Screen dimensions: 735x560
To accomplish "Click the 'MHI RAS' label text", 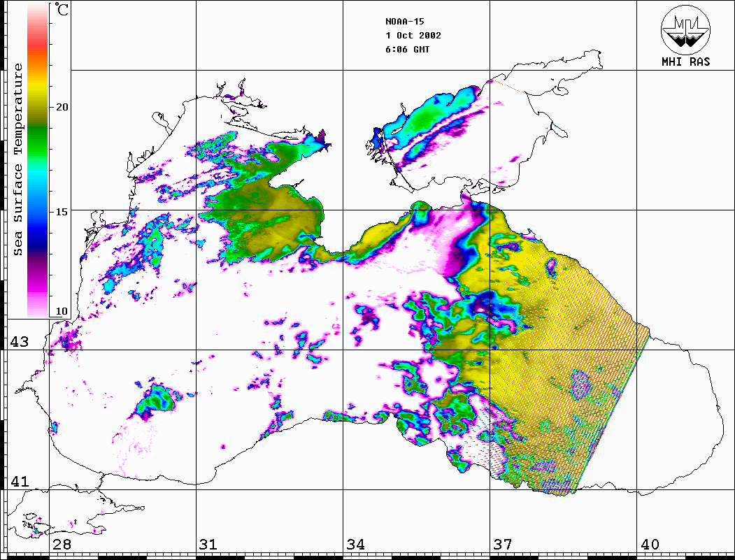I will [x=686, y=62].
